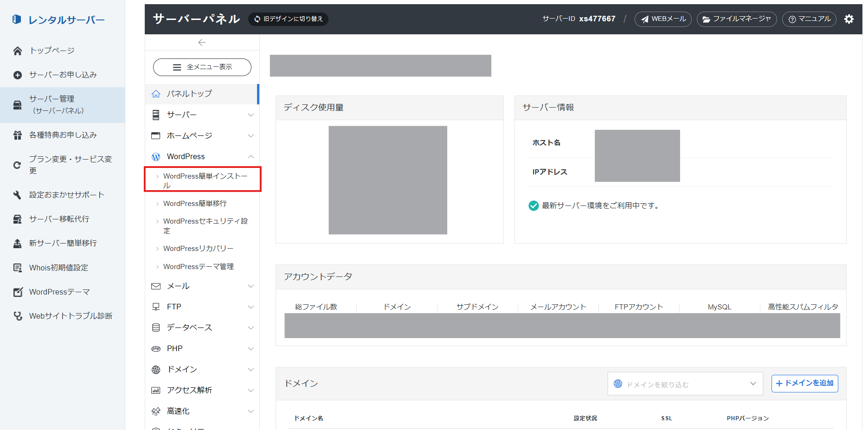Image resolution: width=868 pixels, height=430 pixels.
Task: Open WEBメール from the top bar
Action: [x=663, y=19]
